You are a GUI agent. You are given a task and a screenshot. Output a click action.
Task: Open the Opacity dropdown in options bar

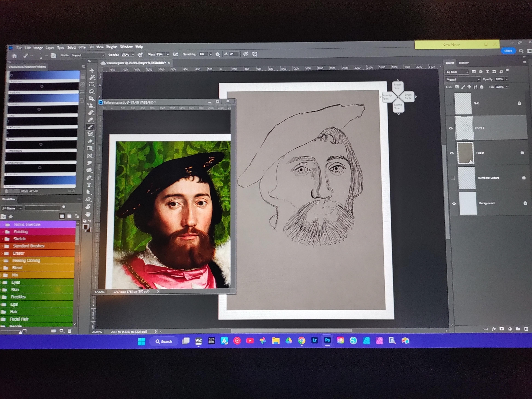tap(133, 55)
